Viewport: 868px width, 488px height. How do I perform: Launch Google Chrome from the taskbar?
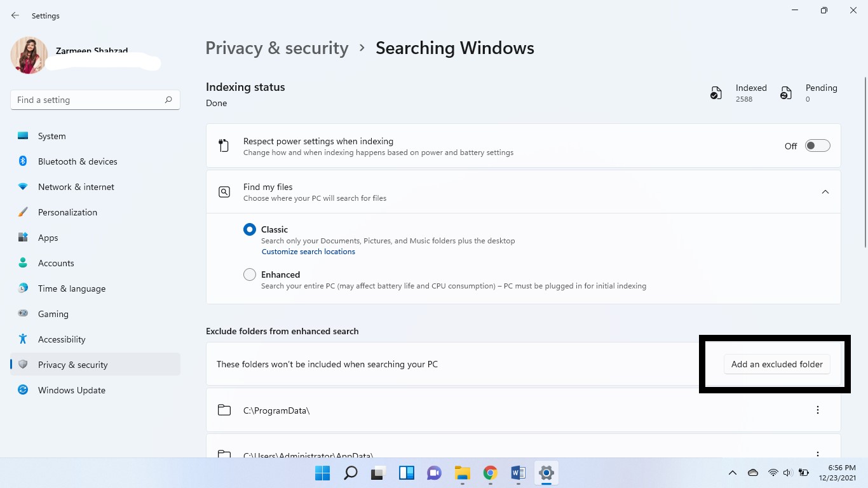(x=490, y=473)
